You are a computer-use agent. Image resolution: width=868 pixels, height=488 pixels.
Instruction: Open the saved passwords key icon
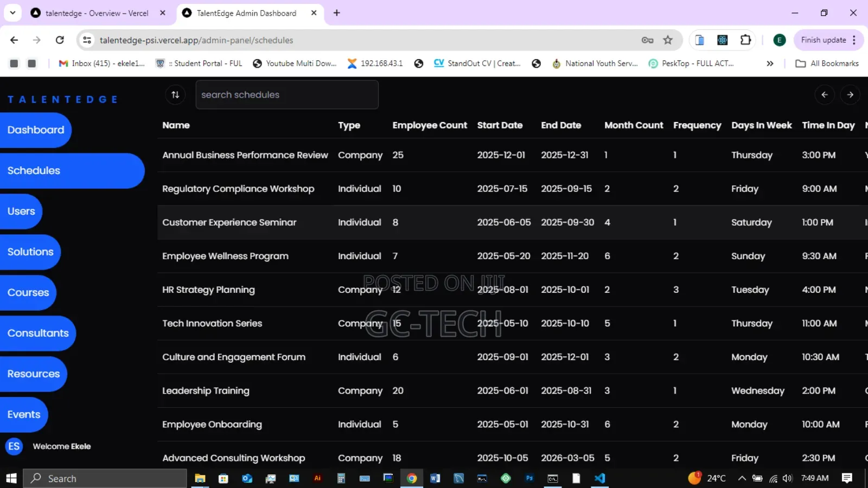click(647, 40)
